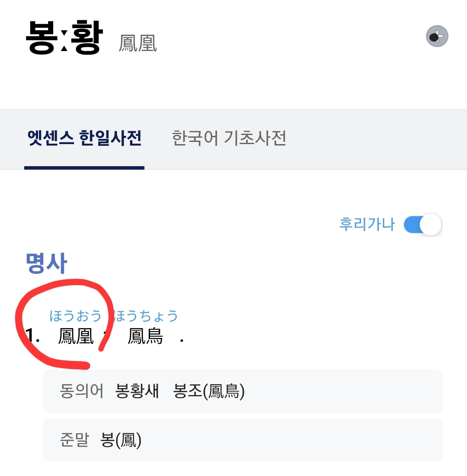The height and width of the screenshot is (476, 467).
Task: Open the abbreviation 봉(鳳)
Action: pyautogui.click(x=121, y=440)
